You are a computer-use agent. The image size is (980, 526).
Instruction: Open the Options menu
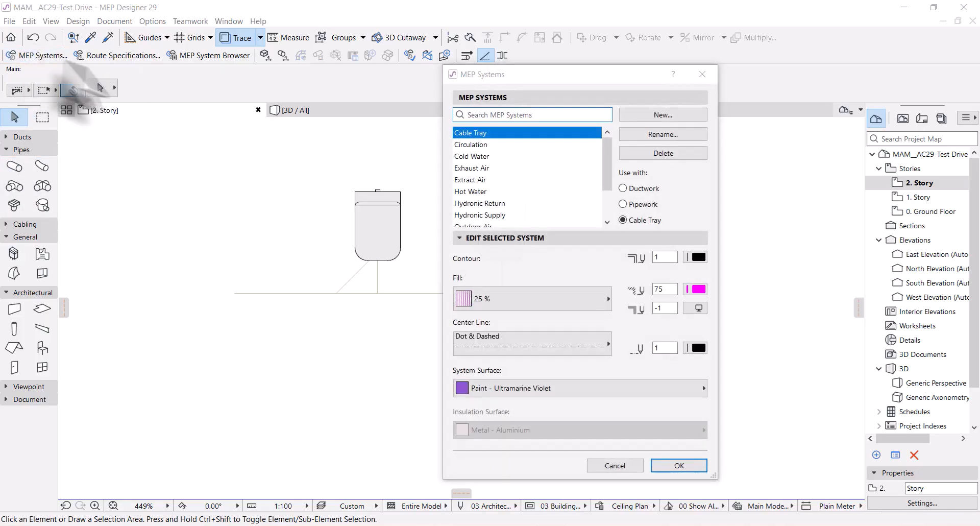pos(153,21)
